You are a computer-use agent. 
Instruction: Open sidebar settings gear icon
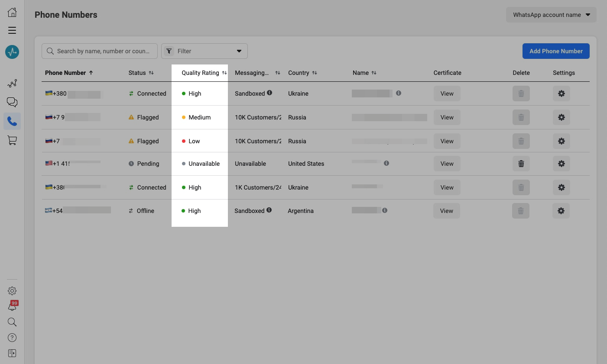(12, 291)
